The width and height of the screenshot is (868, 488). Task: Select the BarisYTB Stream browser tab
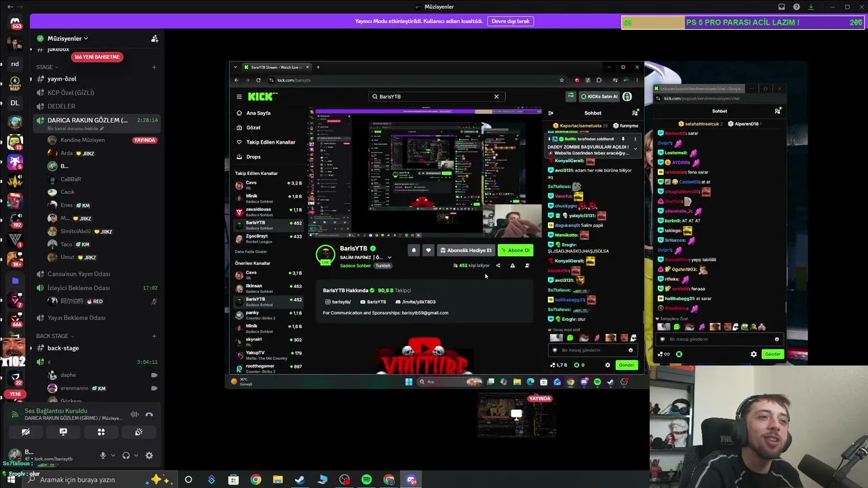pos(276,67)
